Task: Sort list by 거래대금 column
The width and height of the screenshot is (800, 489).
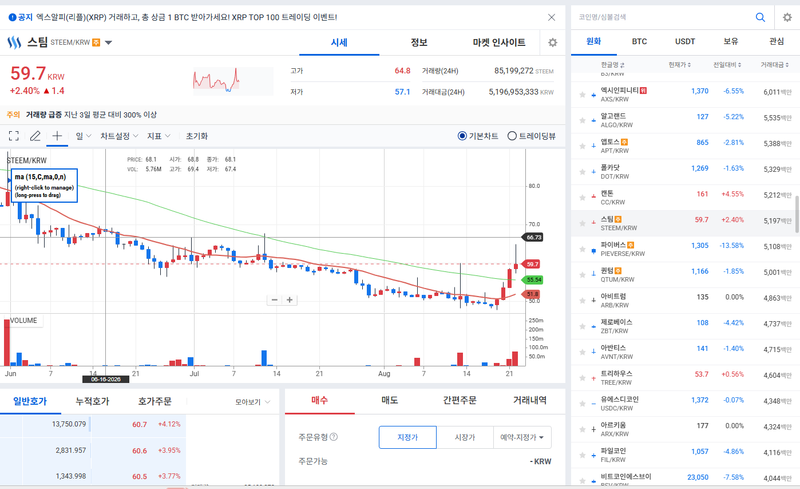Action: (x=775, y=65)
